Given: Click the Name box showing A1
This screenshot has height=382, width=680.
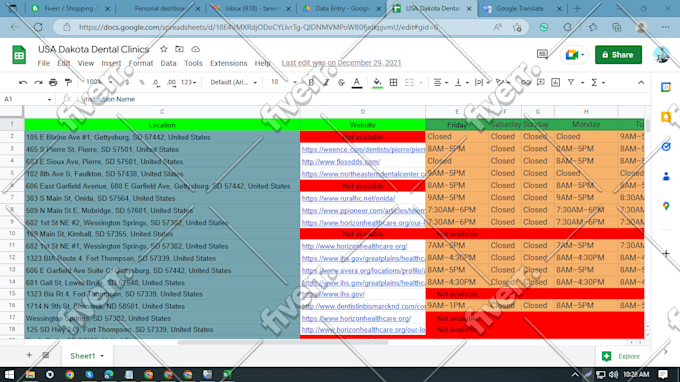Looking at the screenshot, I should pos(27,99).
